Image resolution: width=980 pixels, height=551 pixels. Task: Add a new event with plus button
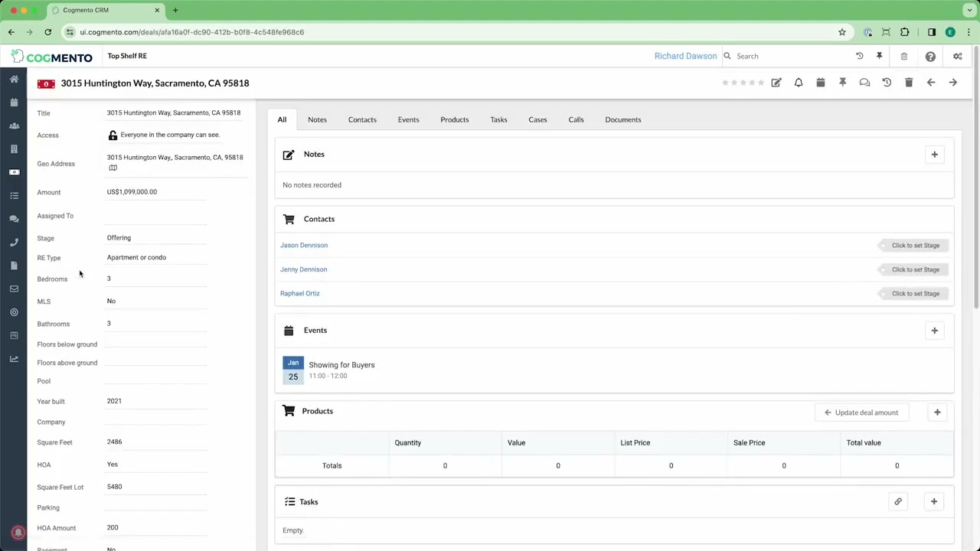[934, 331]
